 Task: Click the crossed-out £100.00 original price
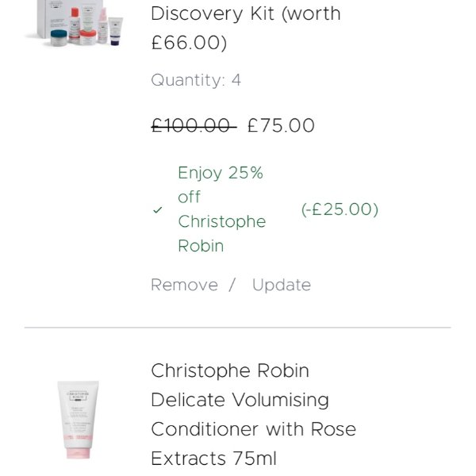(193, 126)
